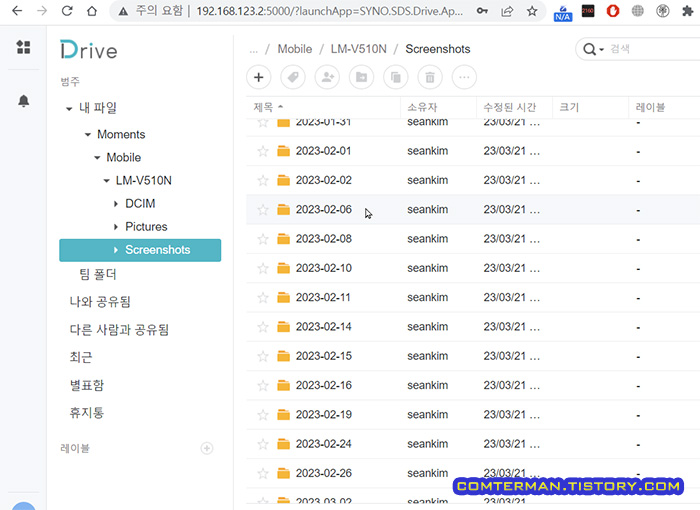Click the trash delete toolbar icon
Viewport: 700px width, 510px height.
pyautogui.click(x=430, y=77)
